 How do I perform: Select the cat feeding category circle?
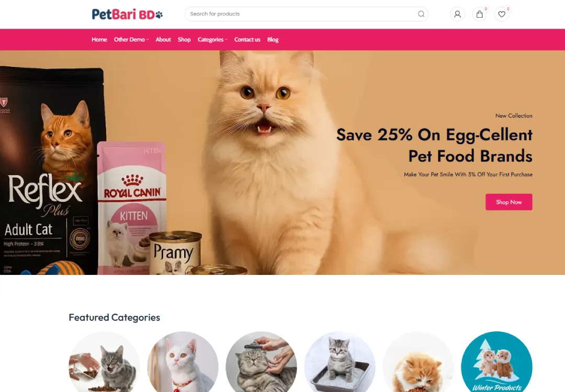105,362
